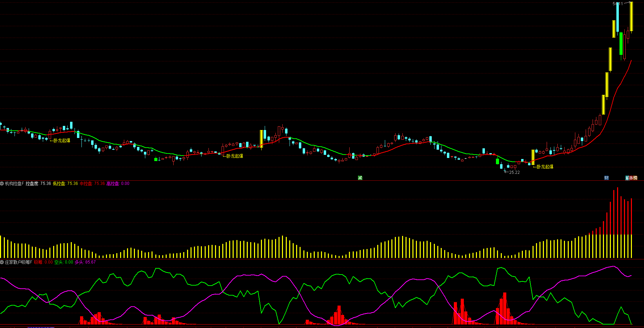Click the rightmost 卧龙起爆 signal label
Screen dimensions: 644x328
545,167
